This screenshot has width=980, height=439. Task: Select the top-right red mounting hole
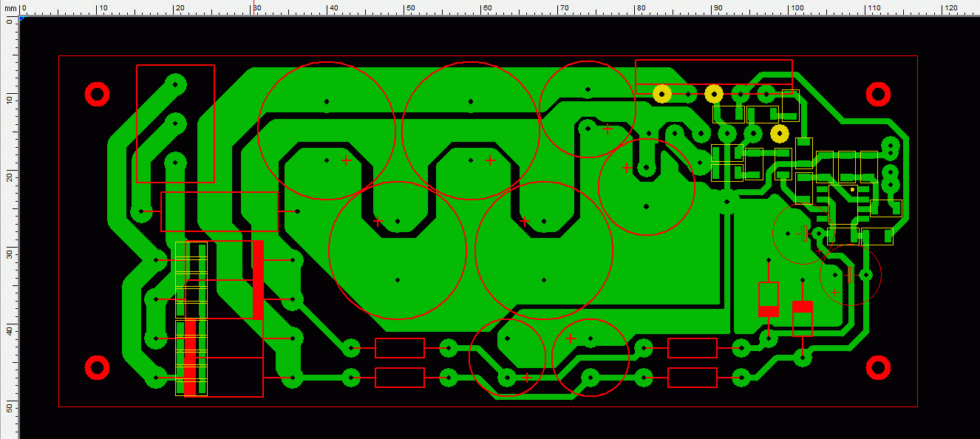point(878,94)
